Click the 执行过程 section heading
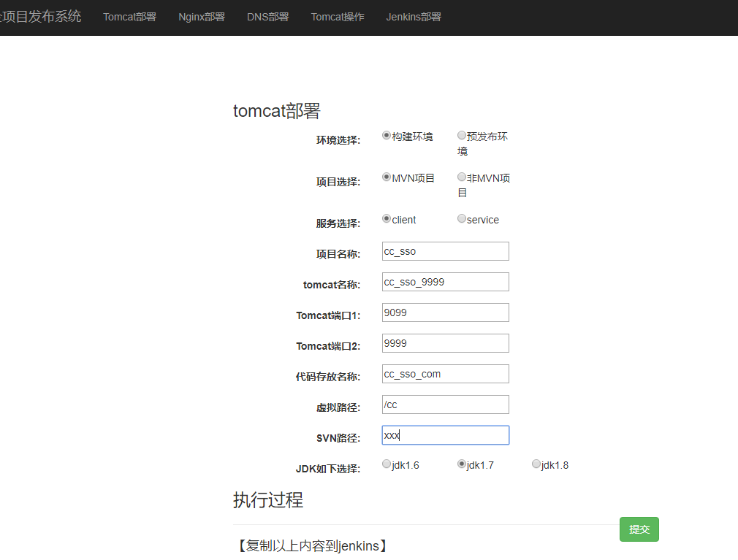This screenshot has height=560, width=738. click(268, 500)
